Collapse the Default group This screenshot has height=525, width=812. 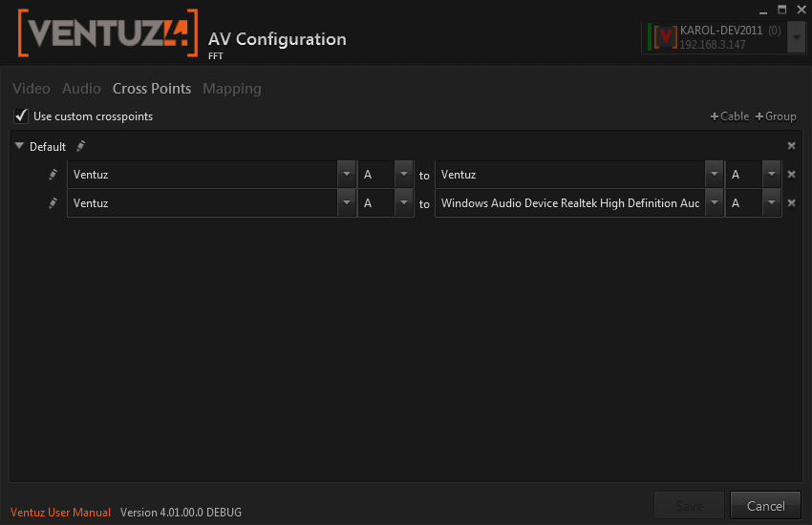click(20, 146)
